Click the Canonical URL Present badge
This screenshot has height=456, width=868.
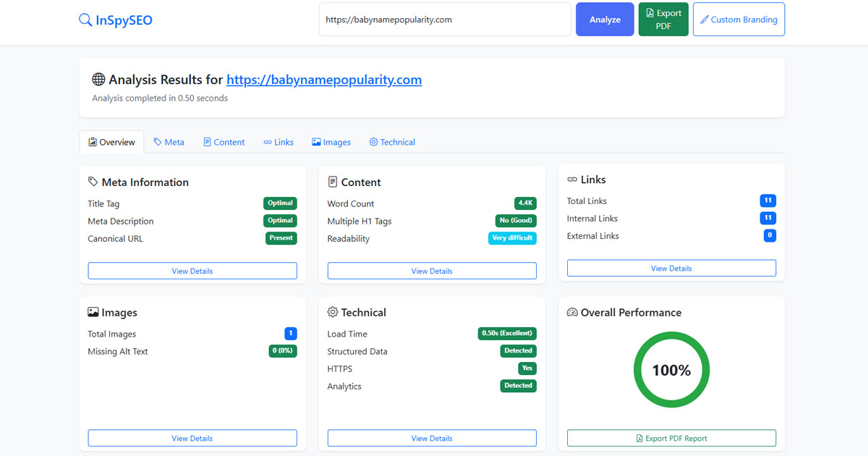(281, 238)
